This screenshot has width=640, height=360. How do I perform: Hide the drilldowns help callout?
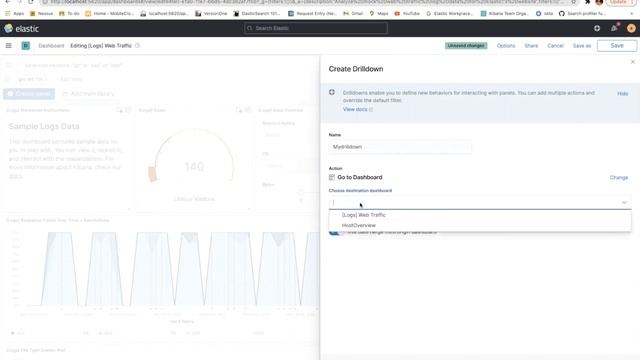(x=622, y=93)
